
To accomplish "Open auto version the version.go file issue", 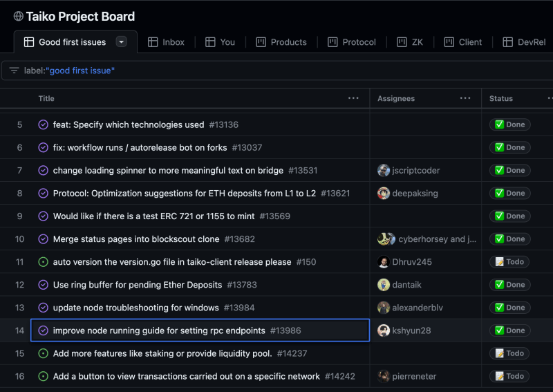I will (x=172, y=262).
